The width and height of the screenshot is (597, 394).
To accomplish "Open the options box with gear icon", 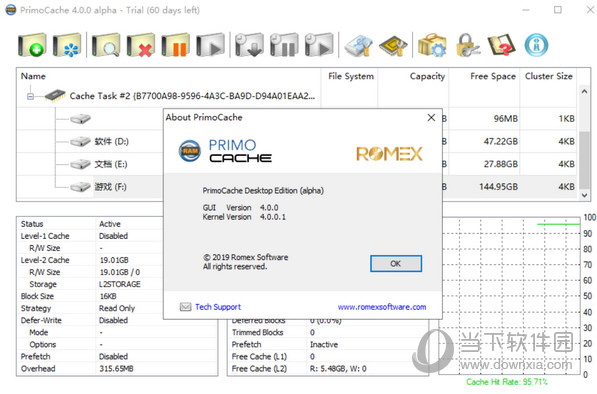I will 432,45.
